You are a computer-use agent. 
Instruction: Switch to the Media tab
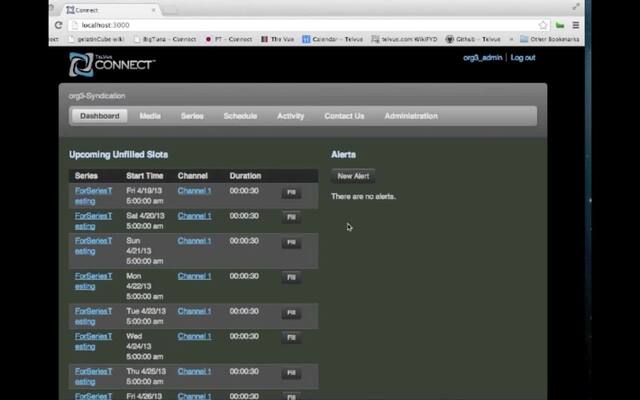click(150, 116)
